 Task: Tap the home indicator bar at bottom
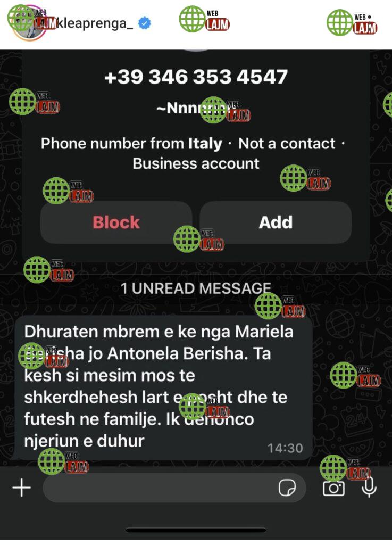[196, 531]
